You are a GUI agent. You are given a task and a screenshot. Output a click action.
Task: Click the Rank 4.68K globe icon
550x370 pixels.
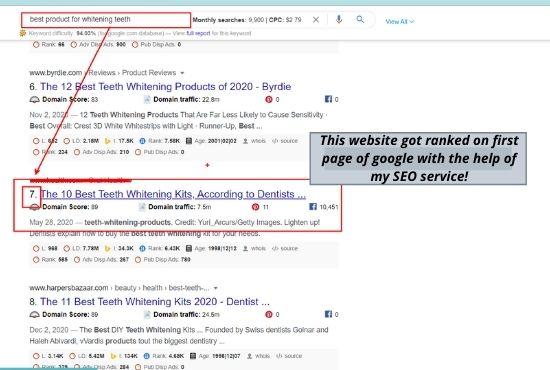click(147, 356)
